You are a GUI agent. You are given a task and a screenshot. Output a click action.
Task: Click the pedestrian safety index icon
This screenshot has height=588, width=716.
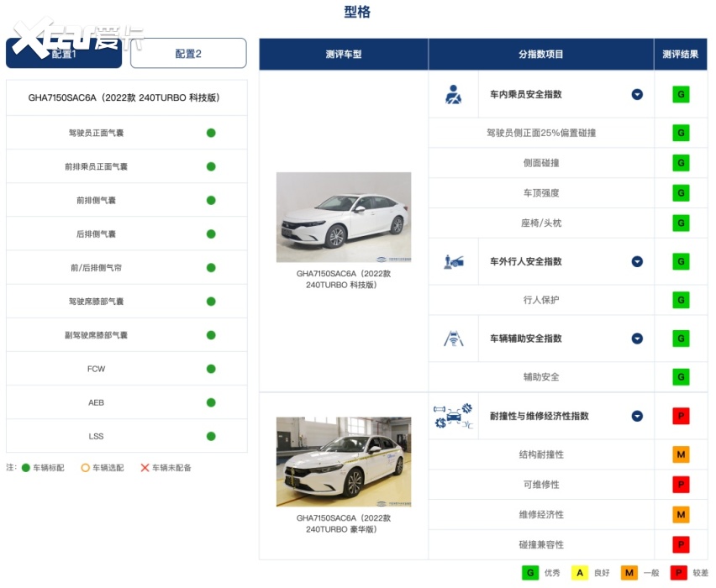click(453, 261)
